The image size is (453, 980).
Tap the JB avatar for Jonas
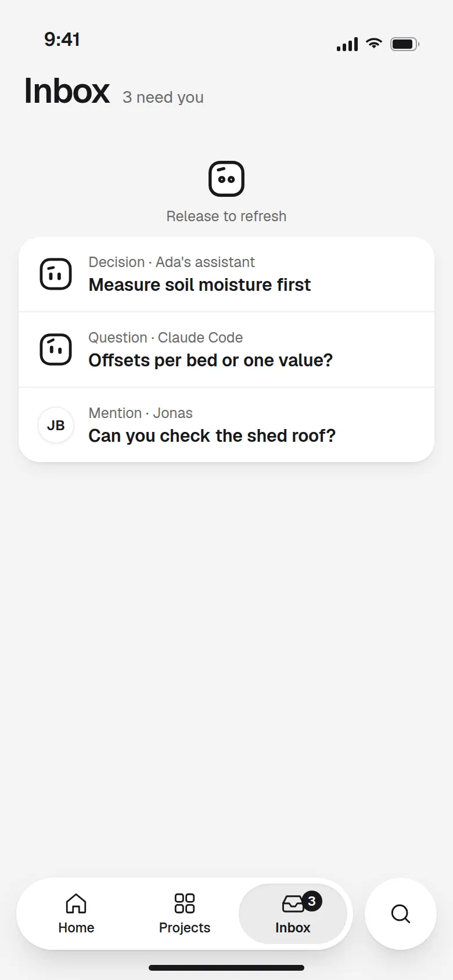pyautogui.click(x=56, y=425)
